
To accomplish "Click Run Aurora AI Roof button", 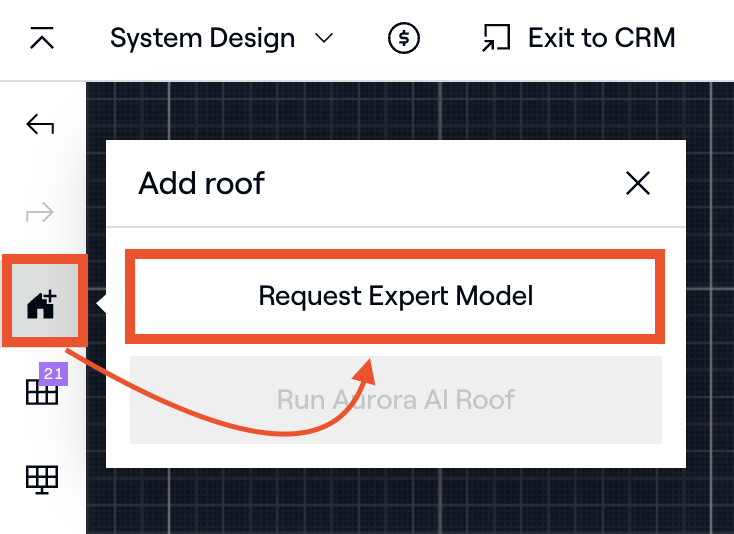I will pos(396,400).
